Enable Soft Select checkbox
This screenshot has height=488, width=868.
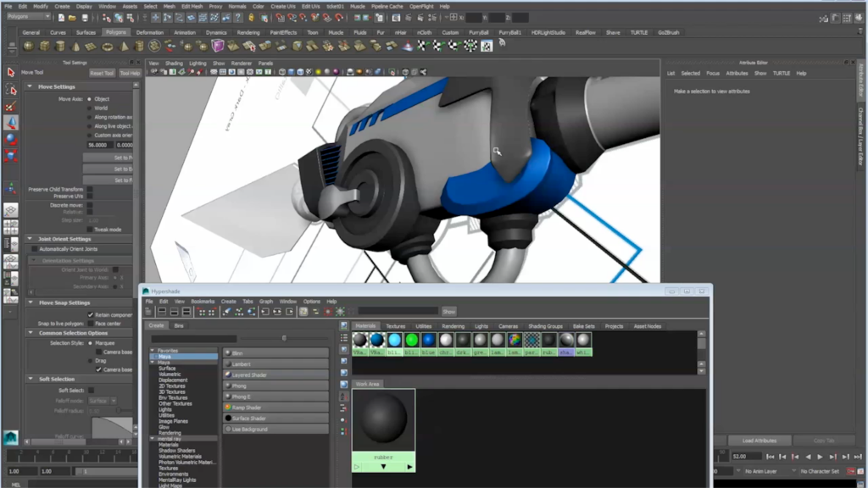(x=91, y=390)
